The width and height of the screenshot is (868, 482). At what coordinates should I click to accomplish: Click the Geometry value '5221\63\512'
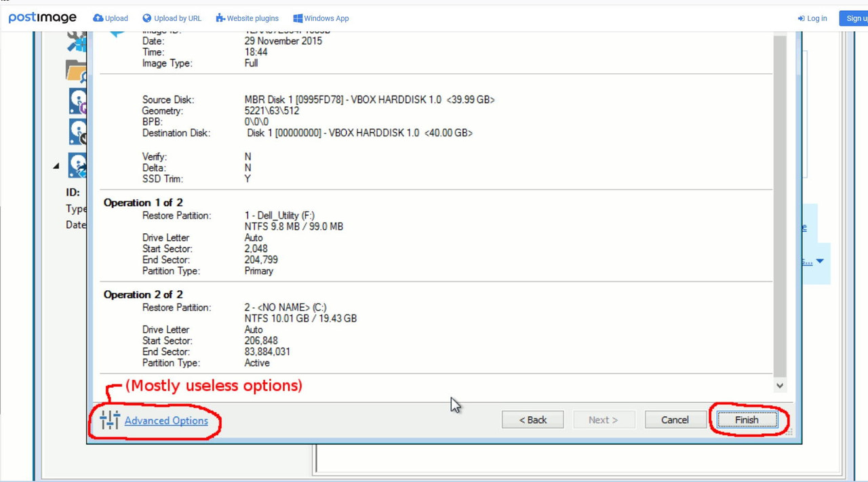(272, 111)
